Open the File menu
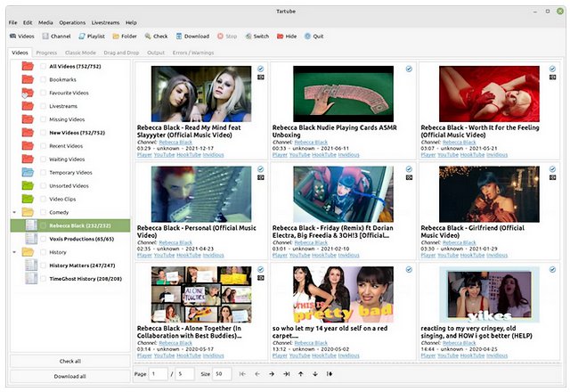Viewport: 570px width, 392px height. (12, 22)
